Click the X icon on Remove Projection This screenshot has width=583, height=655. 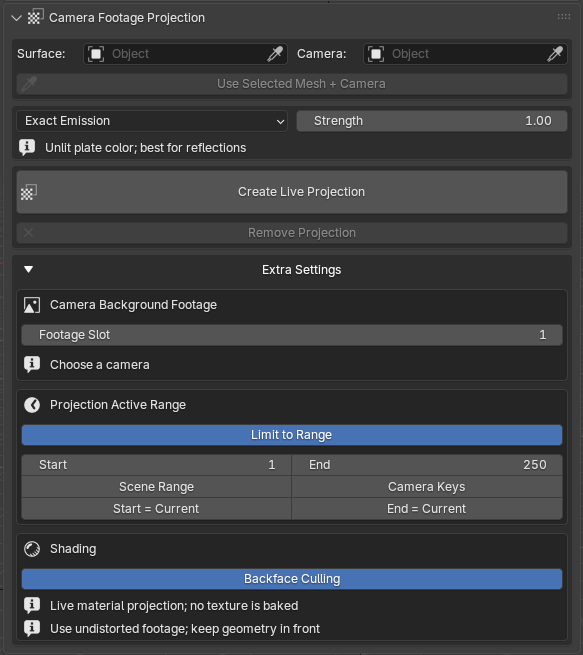(28, 233)
